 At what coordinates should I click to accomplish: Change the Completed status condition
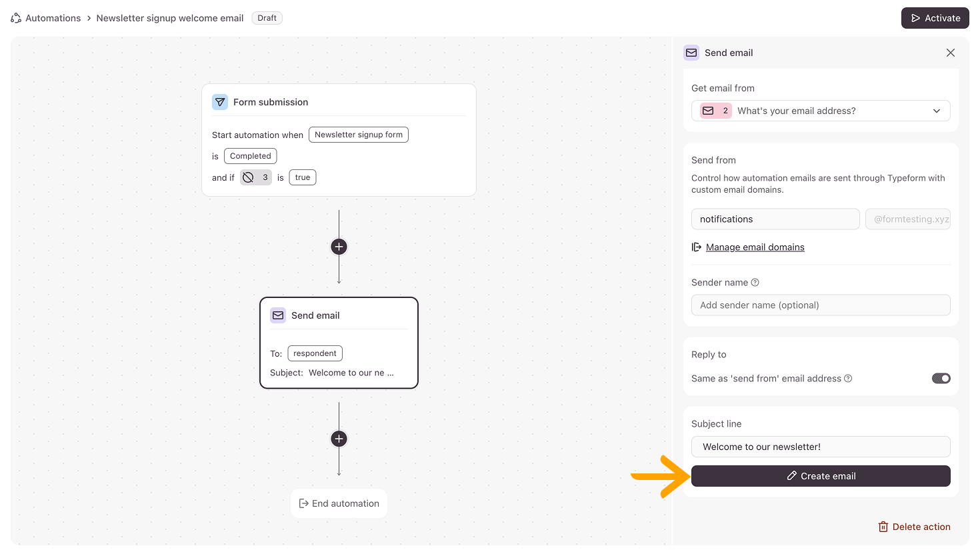tap(251, 156)
